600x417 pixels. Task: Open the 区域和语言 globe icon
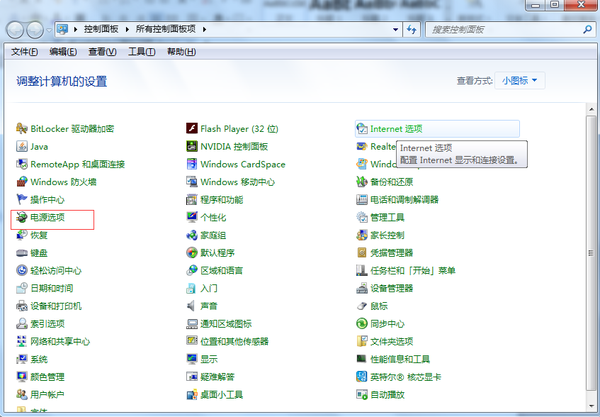tap(192, 270)
